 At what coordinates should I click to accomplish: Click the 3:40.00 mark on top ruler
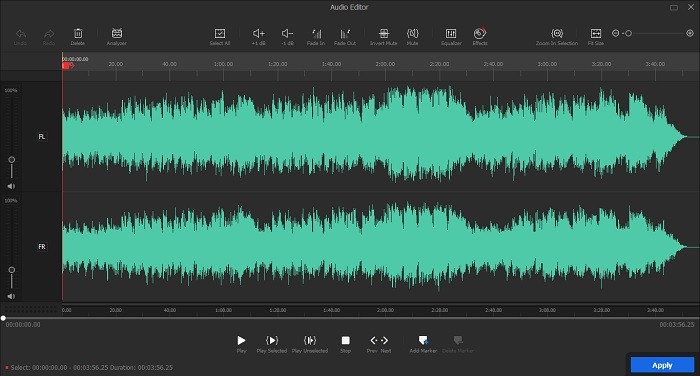pyautogui.click(x=655, y=64)
